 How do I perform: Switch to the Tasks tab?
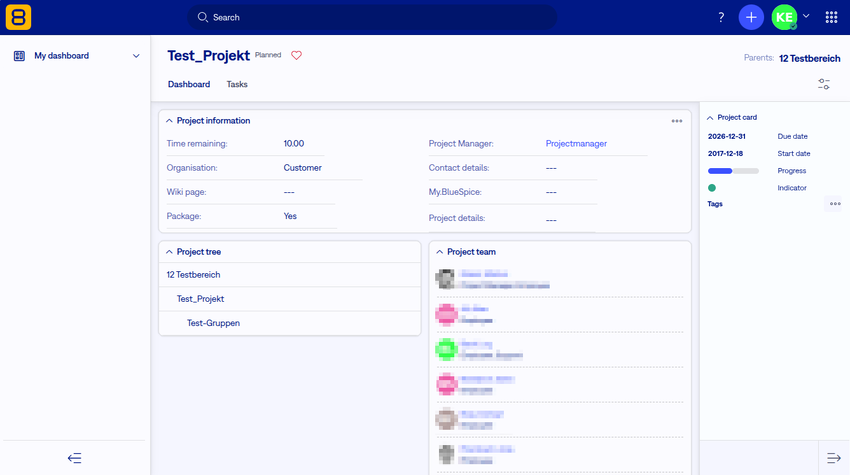pos(237,84)
